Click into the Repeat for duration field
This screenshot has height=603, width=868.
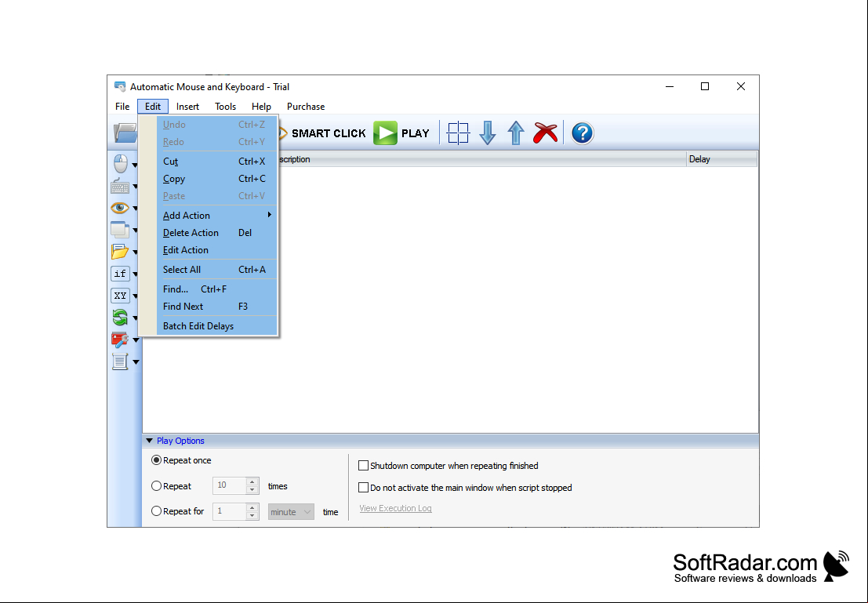click(x=229, y=511)
